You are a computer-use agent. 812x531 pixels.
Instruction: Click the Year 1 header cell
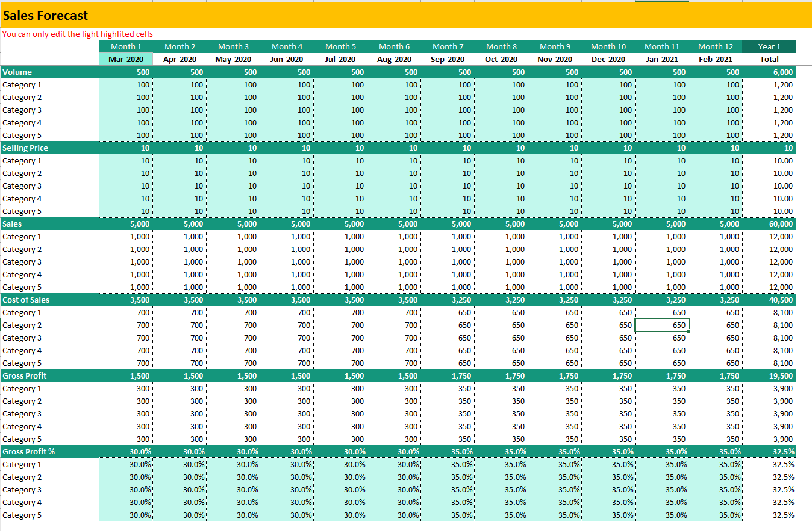(769, 46)
